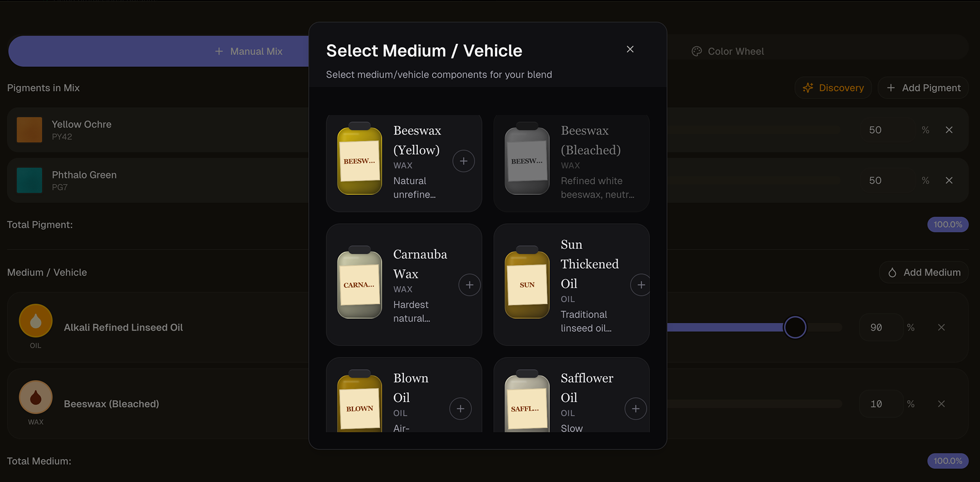Click the linseed oil percentage slider handle
The height and width of the screenshot is (482, 980).
[x=795, y=328]
